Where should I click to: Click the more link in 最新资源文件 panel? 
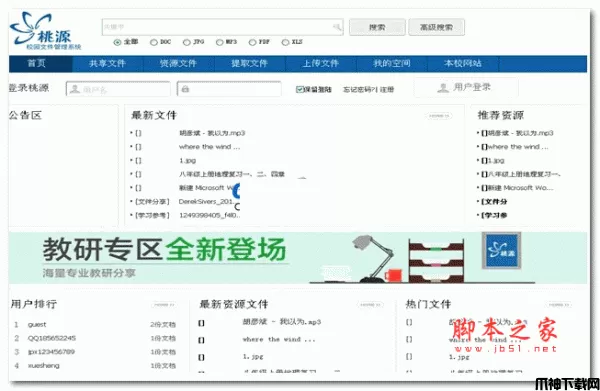[x=370, y=305]
